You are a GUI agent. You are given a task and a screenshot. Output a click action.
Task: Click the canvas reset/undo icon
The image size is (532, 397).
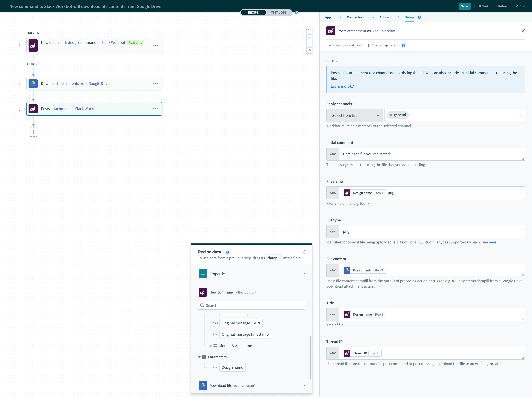[x=309, y=30]
